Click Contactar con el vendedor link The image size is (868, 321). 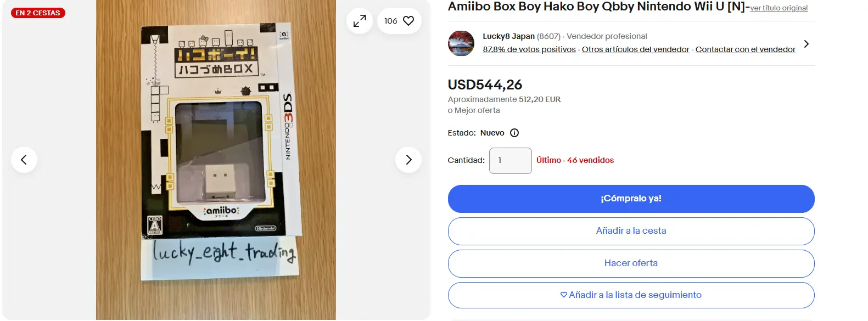[x=745, y=49]
